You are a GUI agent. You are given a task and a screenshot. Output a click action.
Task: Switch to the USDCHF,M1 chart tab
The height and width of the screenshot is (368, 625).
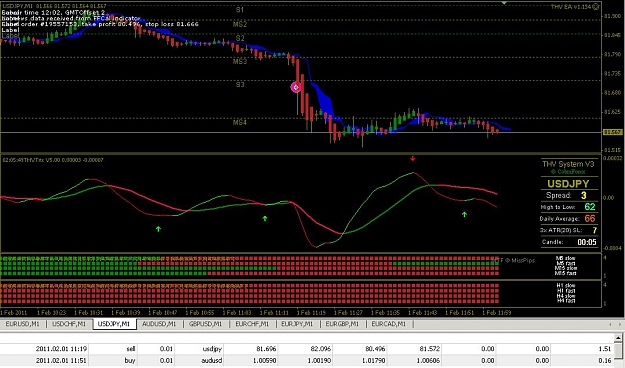tap(69, 324)
